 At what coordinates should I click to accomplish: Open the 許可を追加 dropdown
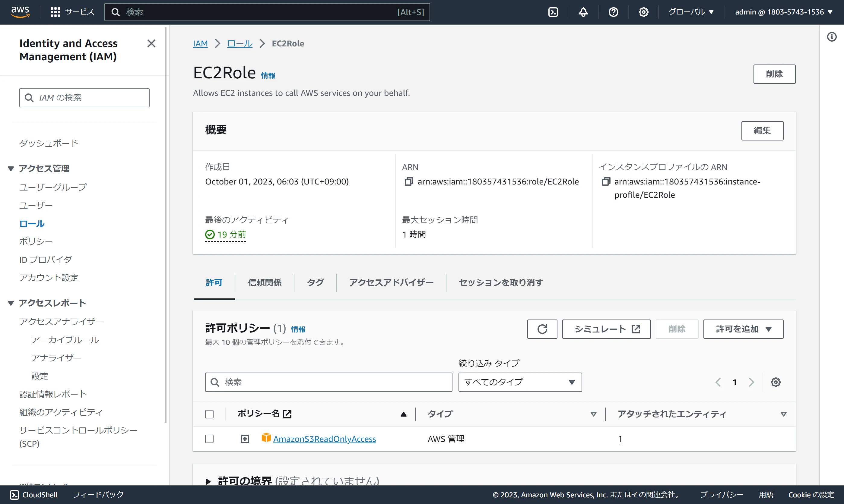[x=743, y=329]
